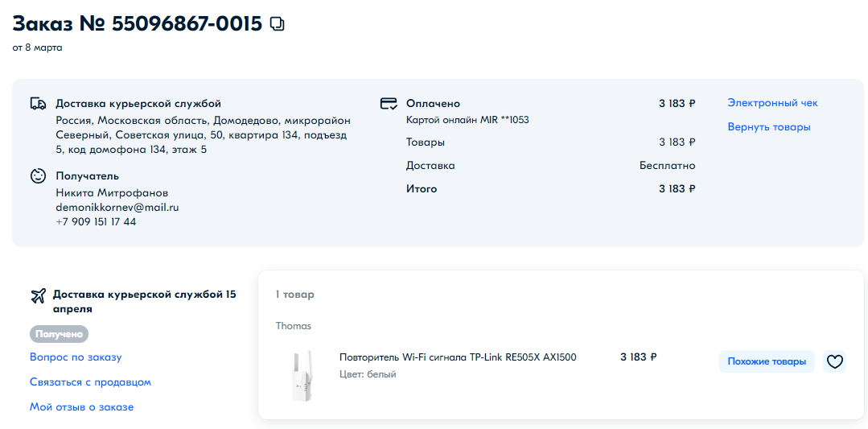Click the '1 товар' items count label
Screen dimensions: 868x429
[x=294, y=295]
